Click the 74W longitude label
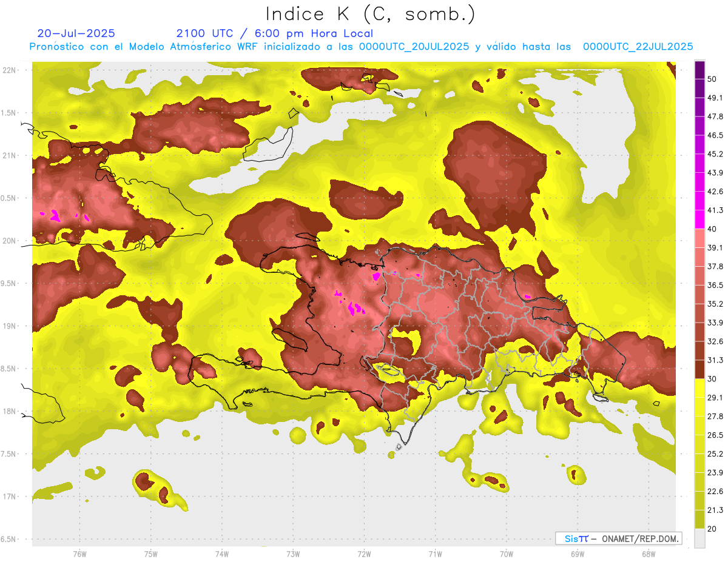This screenshot has height=562, width=728. tap(222, 554)
